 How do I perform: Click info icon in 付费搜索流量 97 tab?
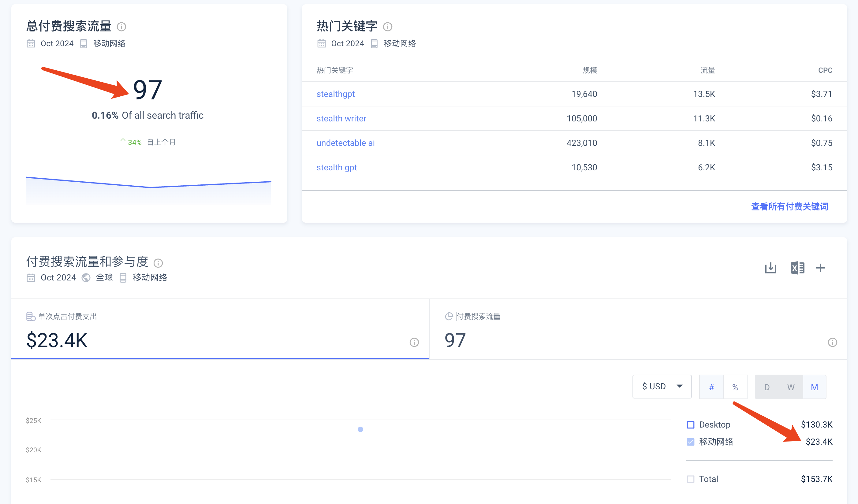pos(832,342)
